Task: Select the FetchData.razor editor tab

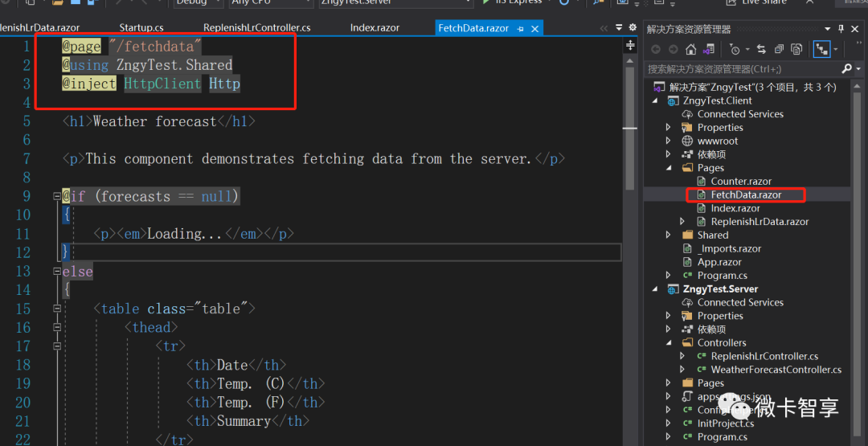Action: [x=473, y=28]
